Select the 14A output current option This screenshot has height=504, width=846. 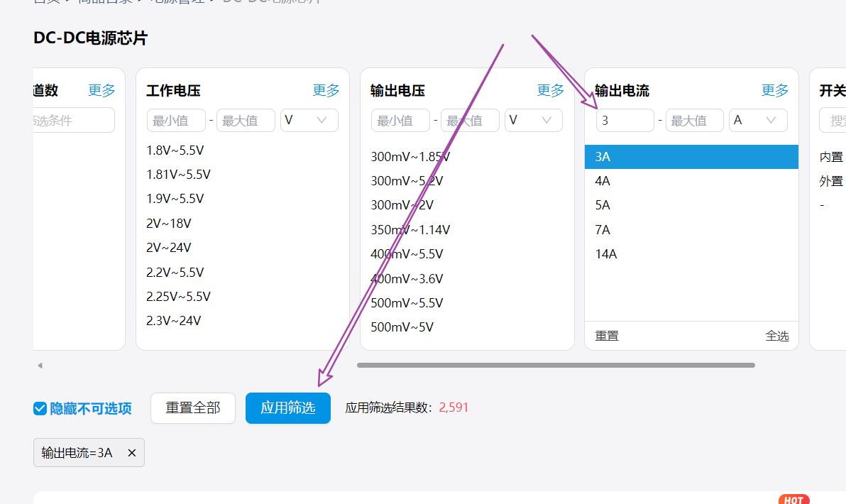[x=605, y=254]
